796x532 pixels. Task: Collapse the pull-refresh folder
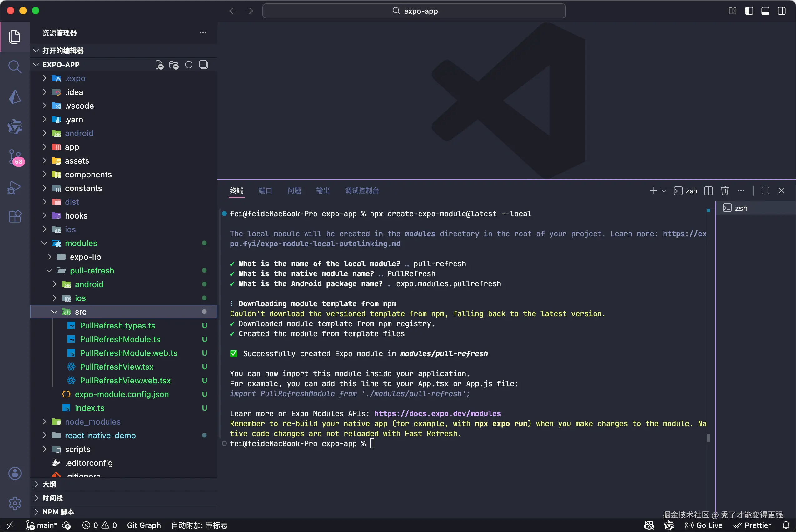tap(92, 271)
